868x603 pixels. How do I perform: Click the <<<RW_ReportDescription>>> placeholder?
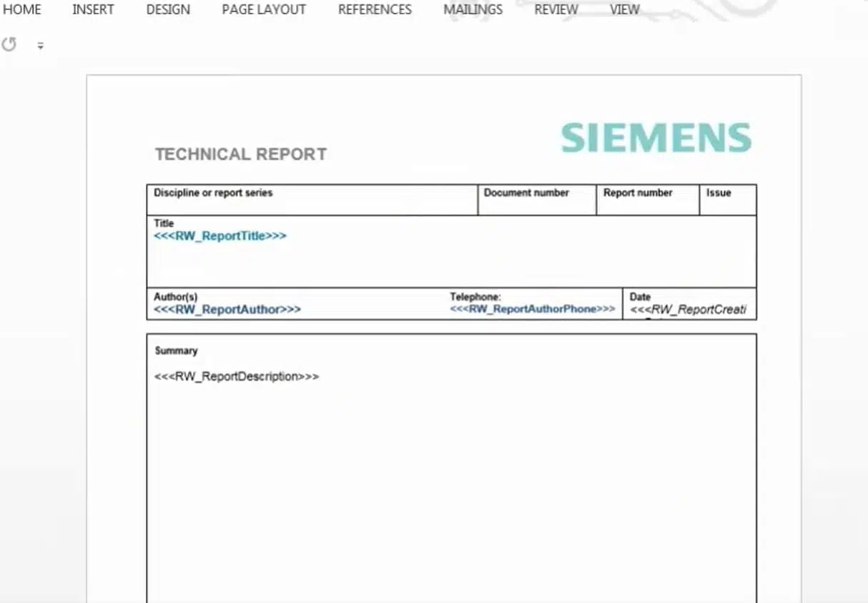237,377
